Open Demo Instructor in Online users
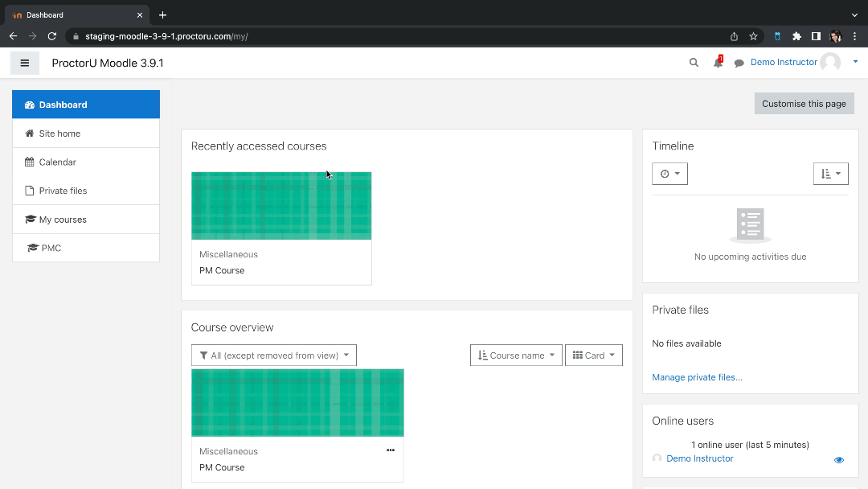868x489 pixels. click(x=700, y=458)
